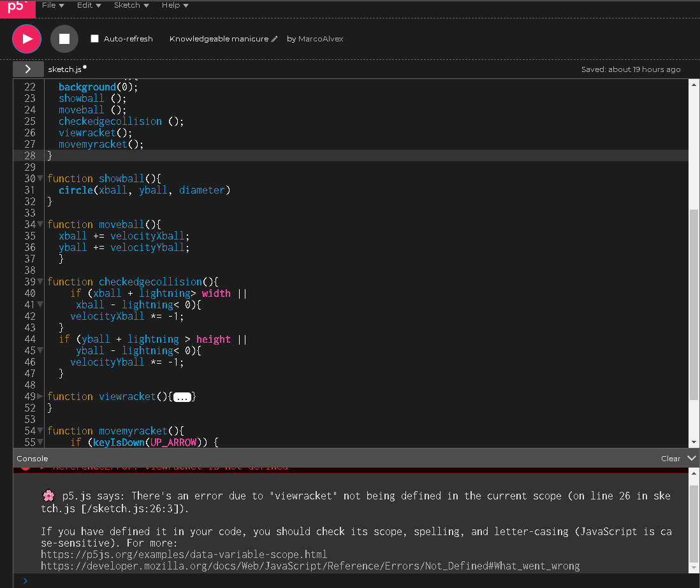Screen dimensions: 700x588
Task: Click the velocityXball *= -1; line
Action: click(127, 317)
